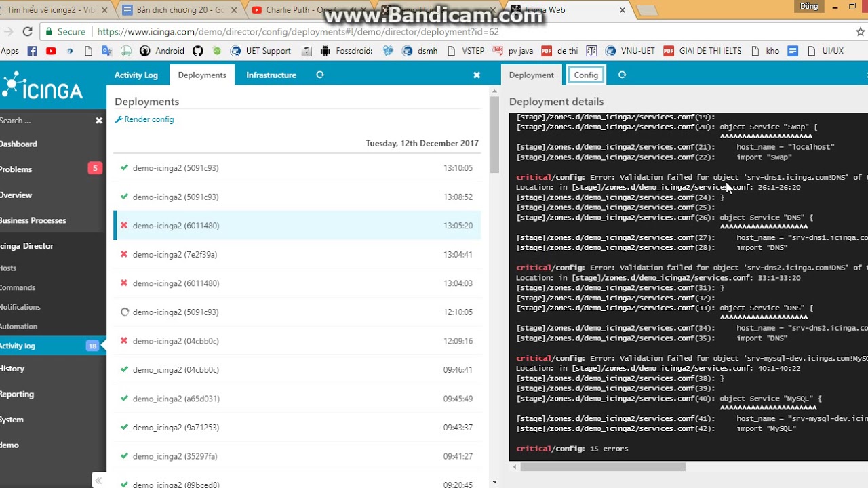This screenshot has height=488, width=868.
Task: Switch to the Activity Log tab
Action: pos(136,75)
